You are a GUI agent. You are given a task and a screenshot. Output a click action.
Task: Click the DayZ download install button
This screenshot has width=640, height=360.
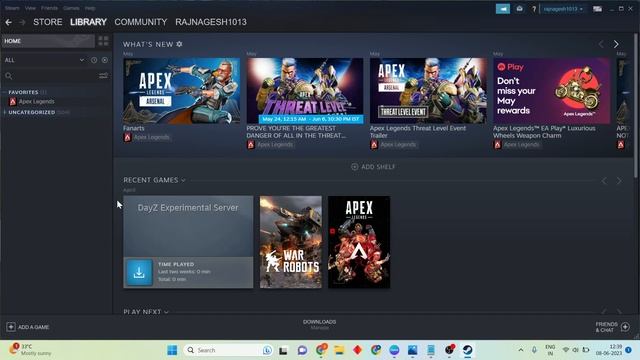pyautogui.click(x=139, y=273)
